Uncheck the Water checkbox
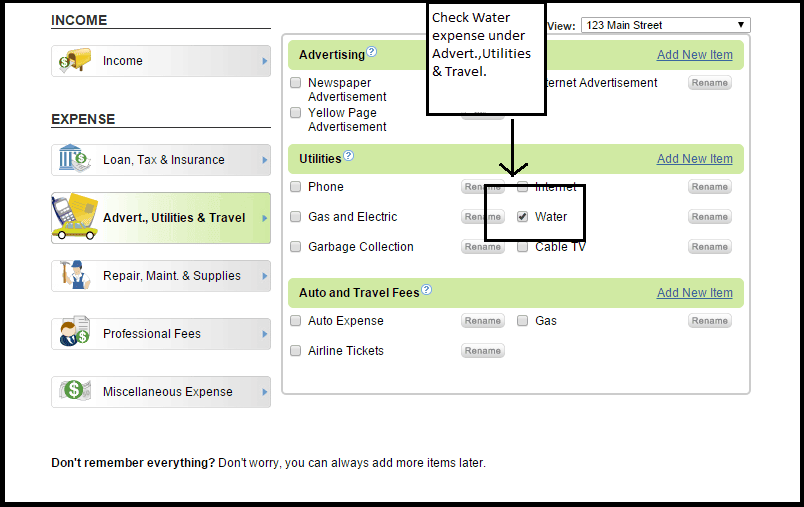 coord(523,216)
